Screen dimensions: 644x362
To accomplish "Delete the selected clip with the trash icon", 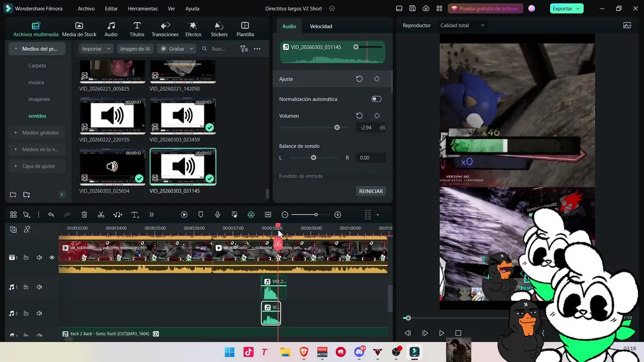I will 84,215.
